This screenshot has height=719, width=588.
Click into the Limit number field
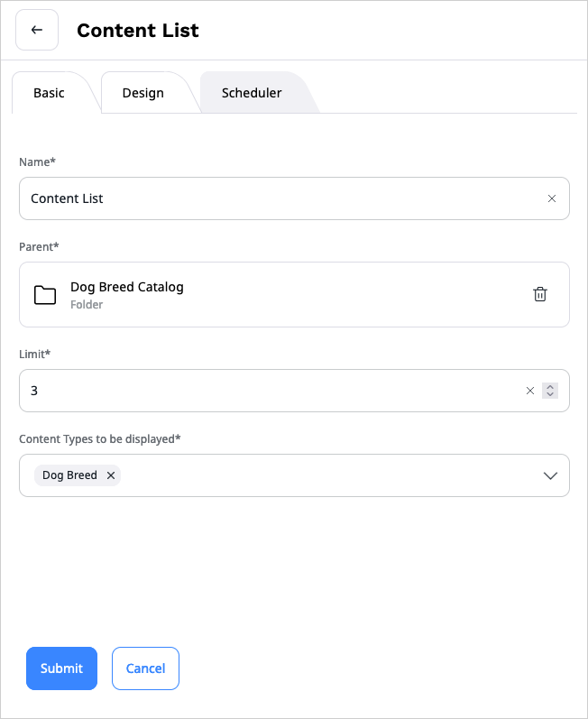tap(271, 391)
